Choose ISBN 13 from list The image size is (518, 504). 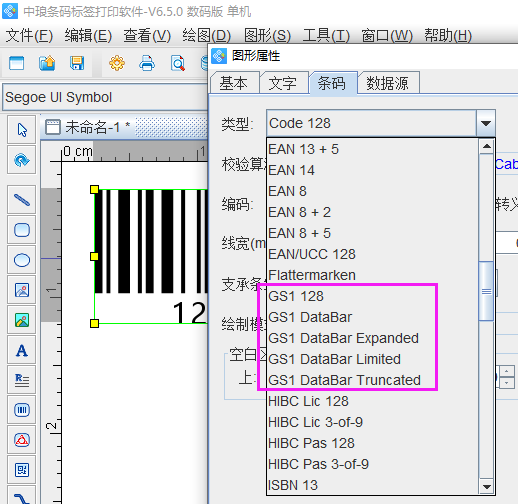click(373, 485)
